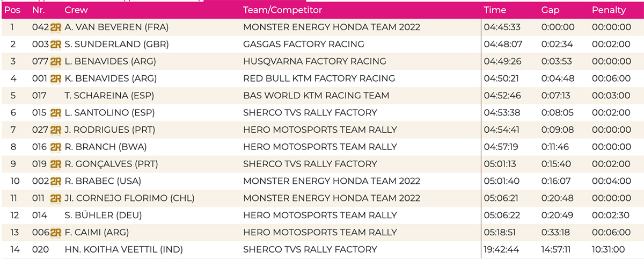Sort table by the Pos column header
644x259 pixels.
[x=12, y=10]
